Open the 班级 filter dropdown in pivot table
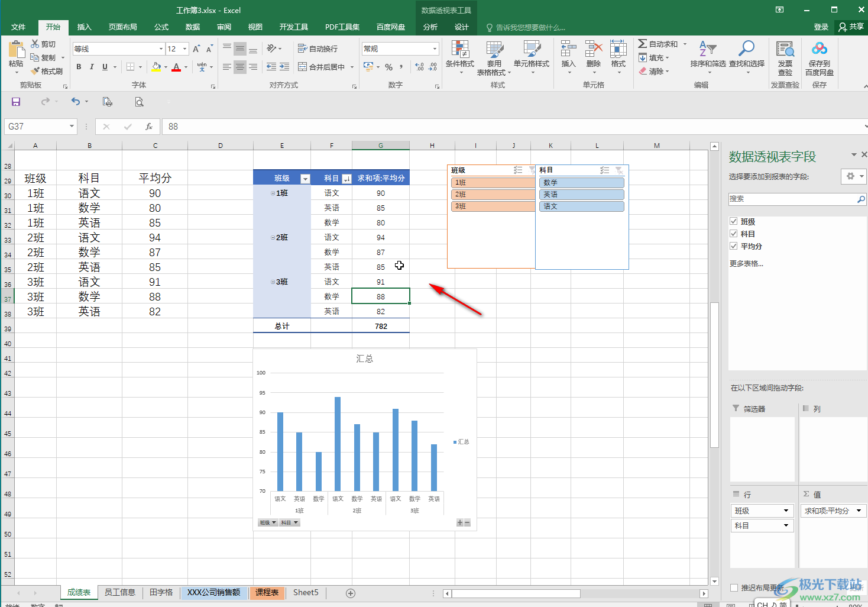 [305, 179]
